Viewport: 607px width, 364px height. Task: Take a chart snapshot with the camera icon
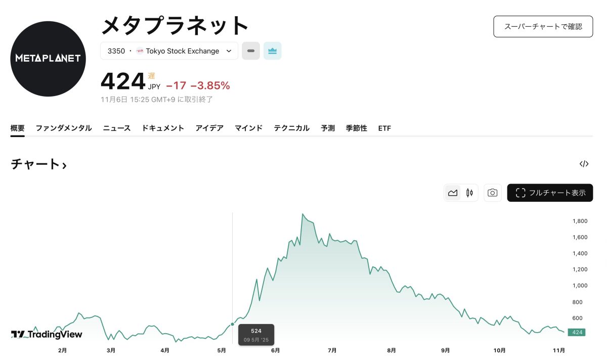(492, 193)
